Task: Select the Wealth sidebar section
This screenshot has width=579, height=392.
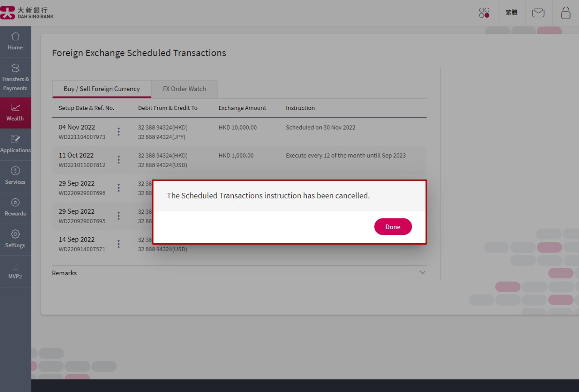Action: (x=15, y=113)
